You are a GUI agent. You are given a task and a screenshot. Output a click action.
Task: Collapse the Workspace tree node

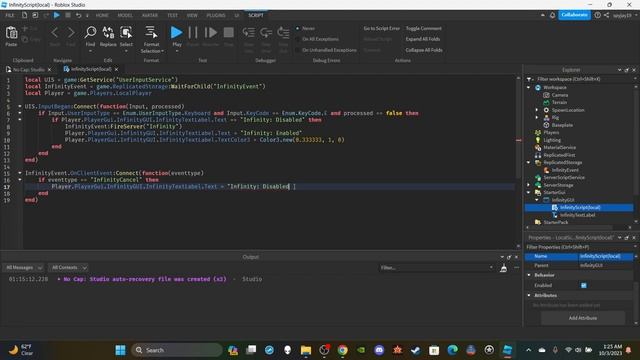click(529, 87)
